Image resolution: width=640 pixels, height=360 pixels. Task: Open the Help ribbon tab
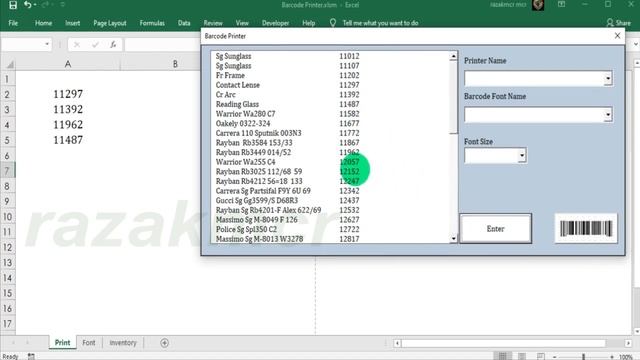coord(309,23)
